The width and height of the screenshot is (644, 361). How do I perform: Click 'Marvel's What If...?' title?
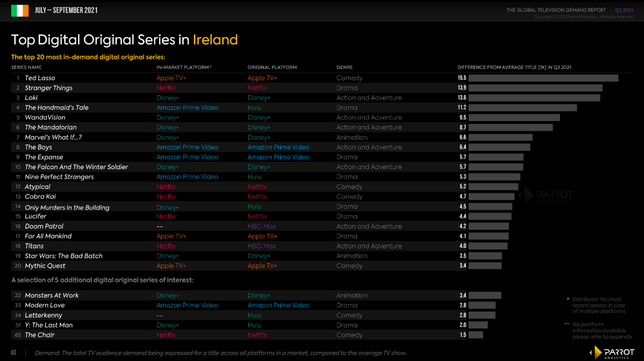pos(53,137)
